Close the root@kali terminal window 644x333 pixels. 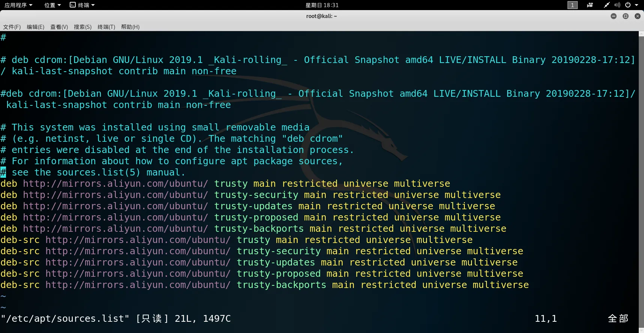tap(638, 16)
